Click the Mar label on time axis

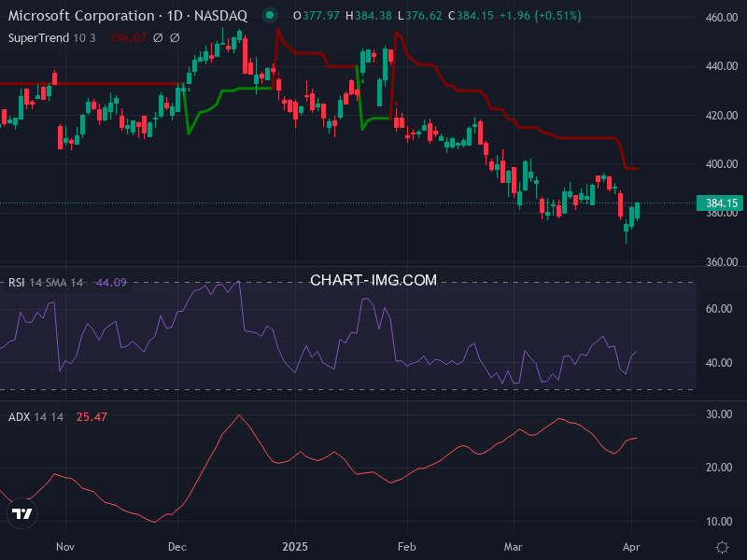click(x=514, y=547)
